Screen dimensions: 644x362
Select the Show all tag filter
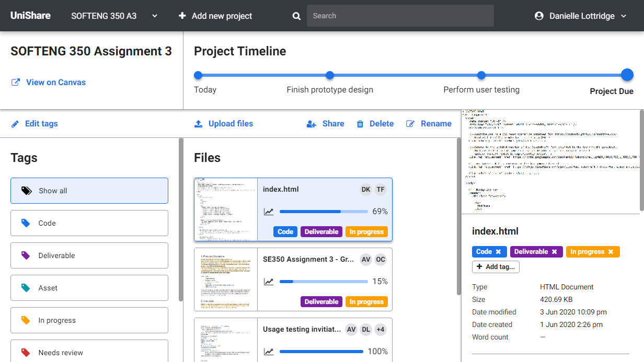point(89,191)
